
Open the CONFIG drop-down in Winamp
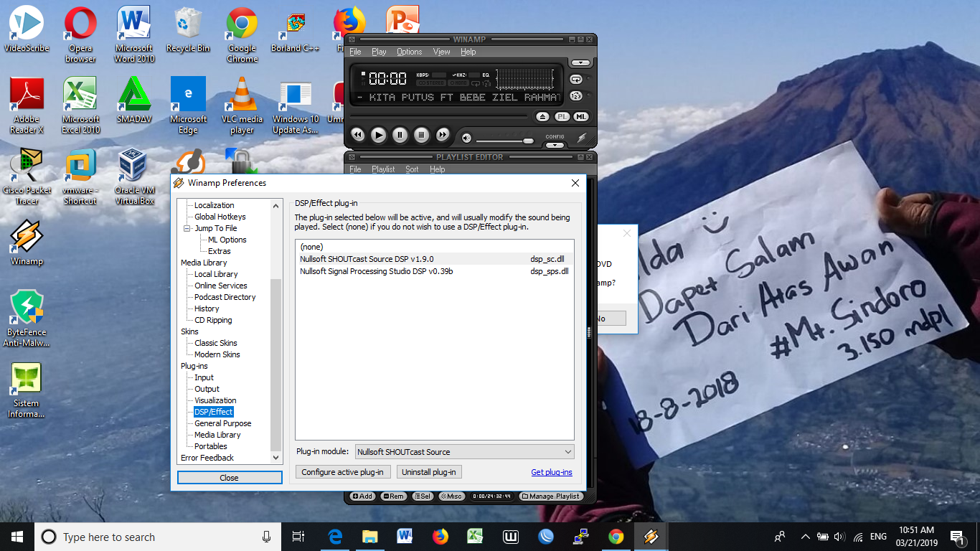tap(555, 145)
